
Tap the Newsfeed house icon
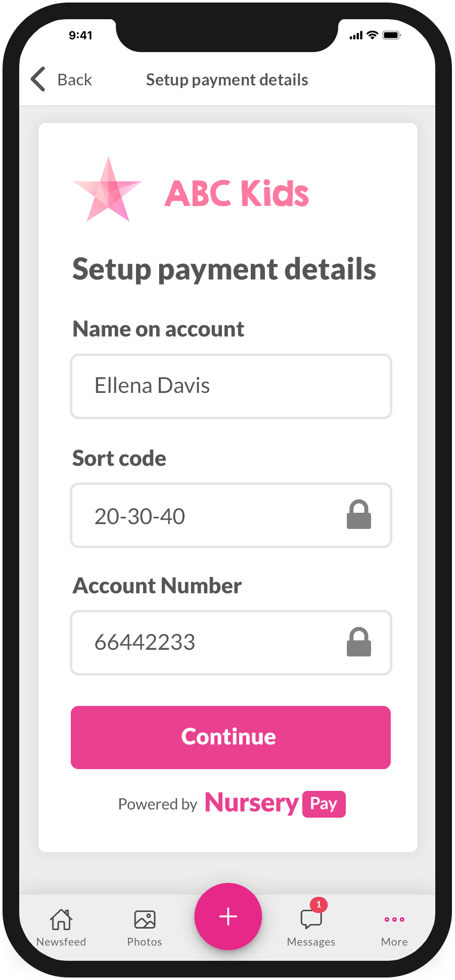pyautogui.click(x=61, y=919)
